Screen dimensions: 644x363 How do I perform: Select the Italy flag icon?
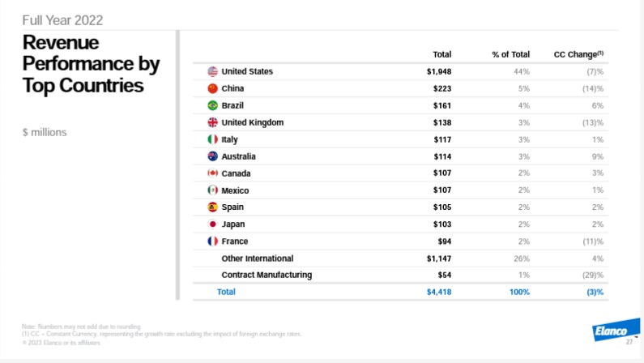point(213,139)
